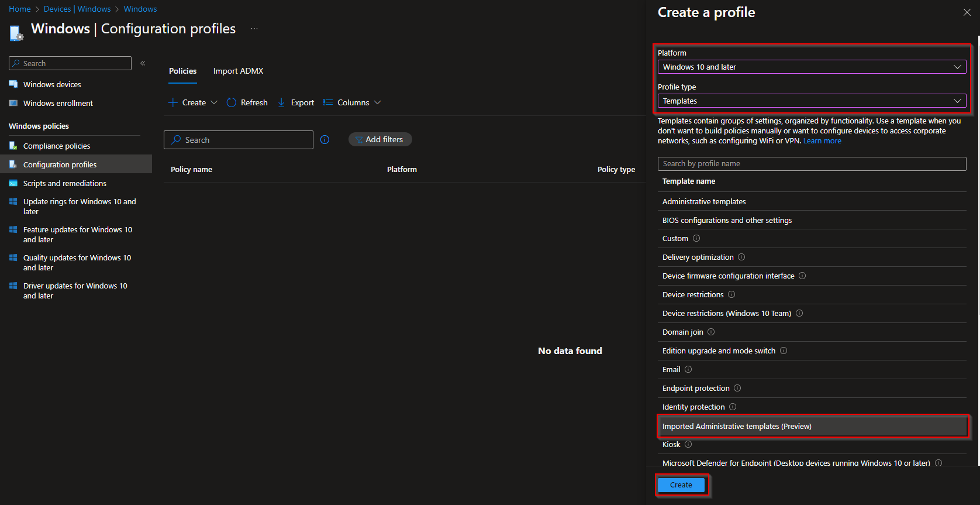The image size is (980, 505).
Task: Click the Windows devices sidebar icon
Action: coord(13,84)
